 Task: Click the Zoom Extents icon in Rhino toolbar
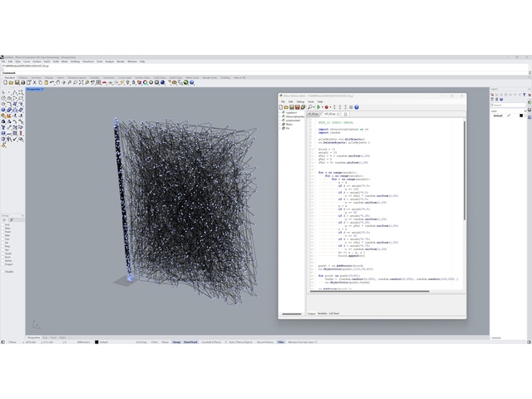click(x=81, y=82)
